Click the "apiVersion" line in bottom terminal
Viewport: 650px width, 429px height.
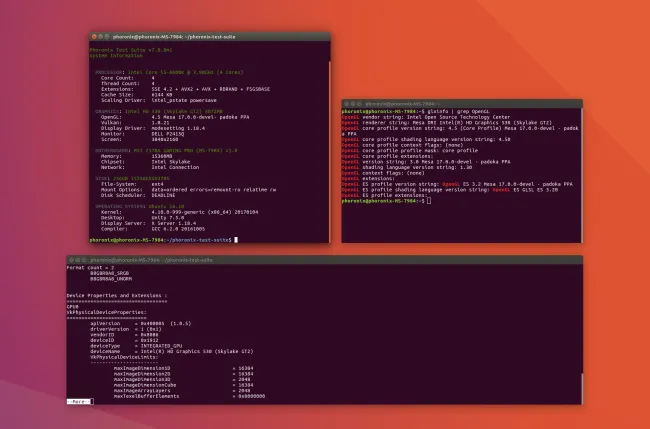point(141,323)
